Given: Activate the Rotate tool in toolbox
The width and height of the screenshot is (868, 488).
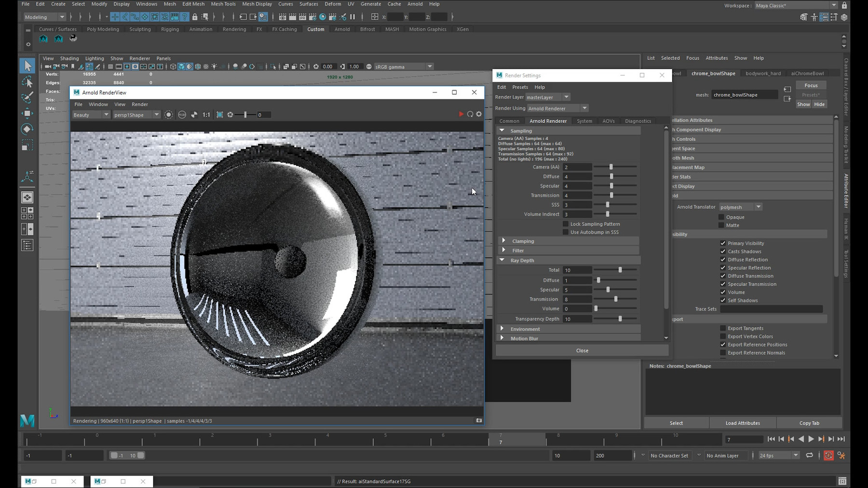Looking at the screenshot, I should pos(27,129).
